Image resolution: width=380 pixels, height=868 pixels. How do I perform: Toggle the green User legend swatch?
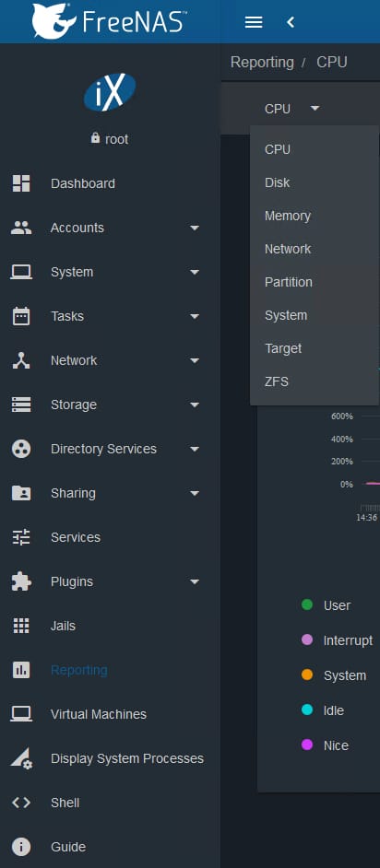point(307,605)
